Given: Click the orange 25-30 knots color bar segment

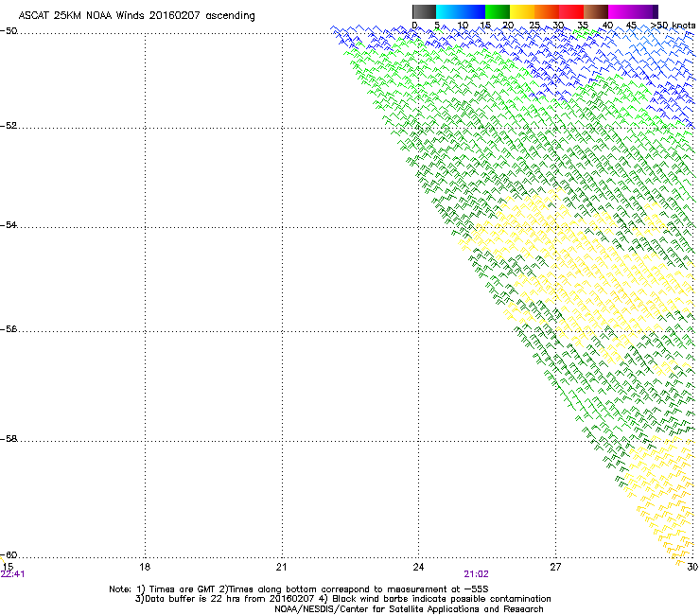Looking at the screenshot, I should tap(547, 11).
